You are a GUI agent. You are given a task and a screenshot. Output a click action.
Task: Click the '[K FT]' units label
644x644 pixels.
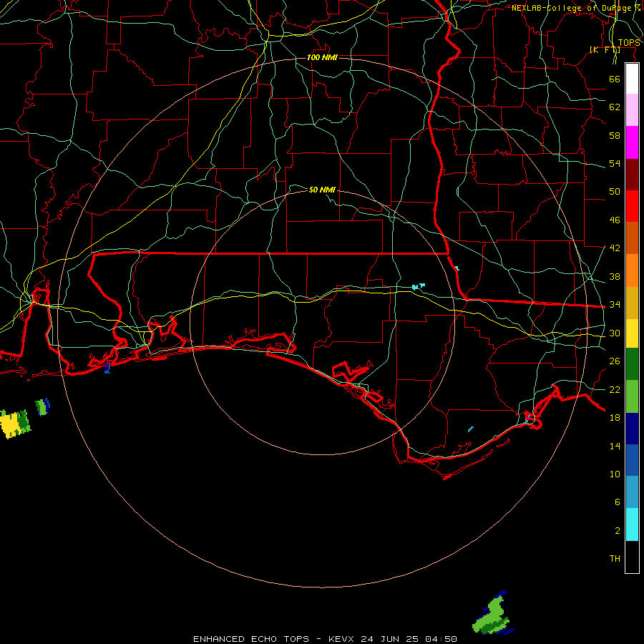(x=605, y=50)
